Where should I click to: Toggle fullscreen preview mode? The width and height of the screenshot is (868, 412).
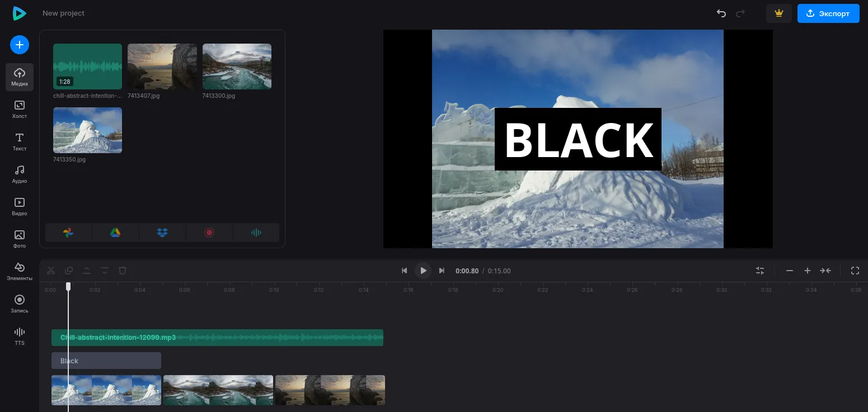[855, 271]
